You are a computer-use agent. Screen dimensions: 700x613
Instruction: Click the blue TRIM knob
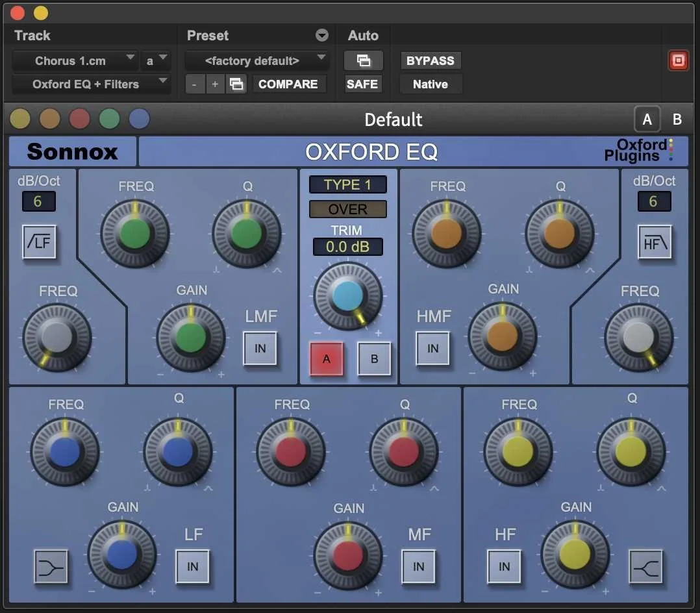[x=348, y=296]
